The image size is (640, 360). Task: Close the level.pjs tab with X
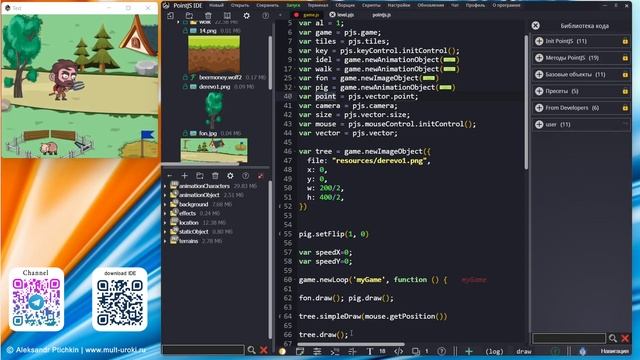tap(332, 15)
